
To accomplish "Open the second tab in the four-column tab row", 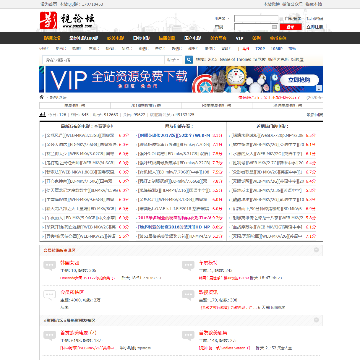I will pyautogui.click(x=146, y=105).
